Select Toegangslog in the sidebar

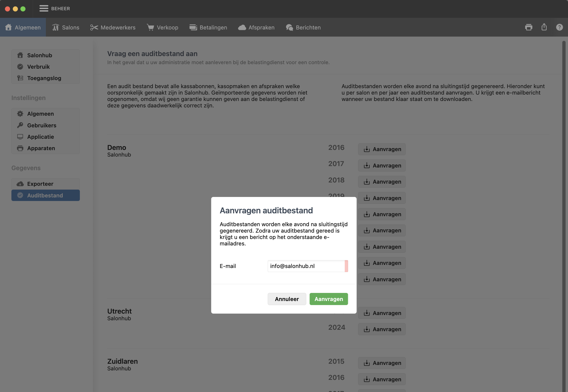point(44,78)
